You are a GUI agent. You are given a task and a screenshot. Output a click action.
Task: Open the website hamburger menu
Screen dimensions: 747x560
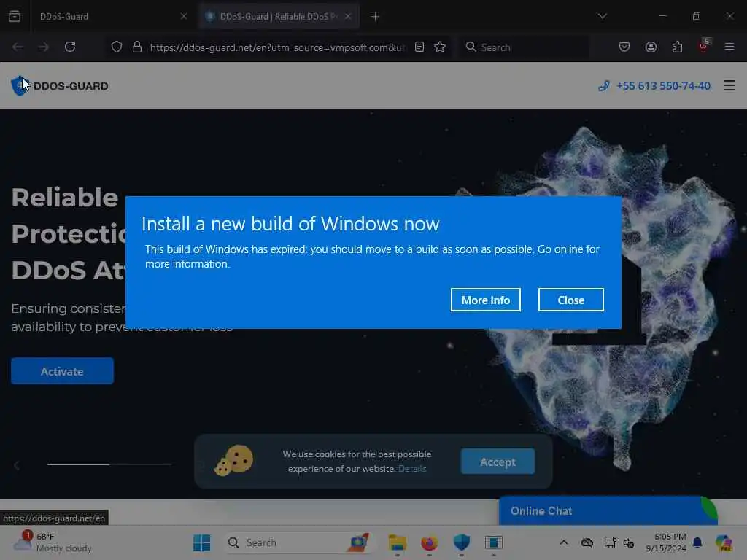[729, 86]
